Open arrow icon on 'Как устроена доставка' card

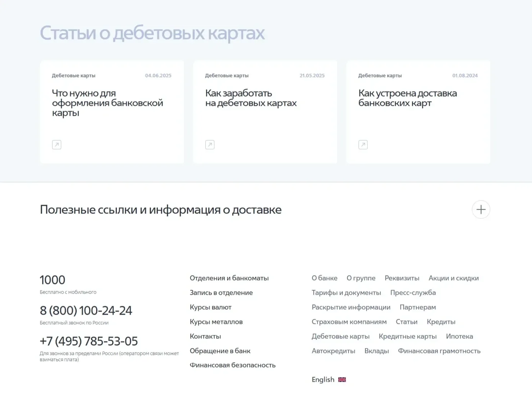pyautogui.click(x=363, y=145)
